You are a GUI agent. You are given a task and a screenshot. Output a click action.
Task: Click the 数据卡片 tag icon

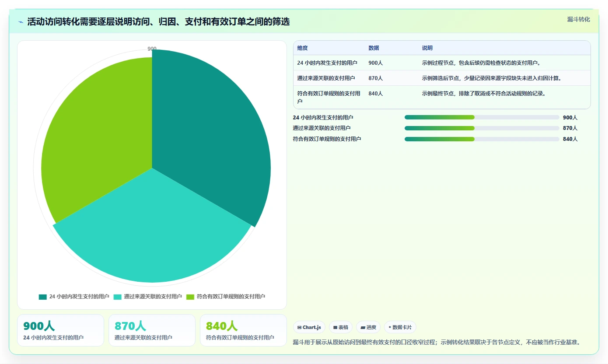(390, 327)
